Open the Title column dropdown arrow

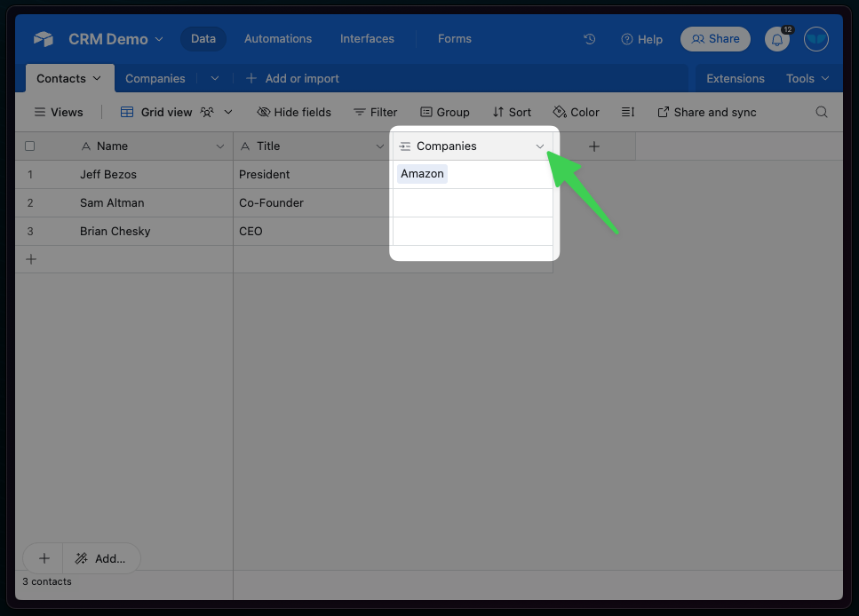click(379, 146)
